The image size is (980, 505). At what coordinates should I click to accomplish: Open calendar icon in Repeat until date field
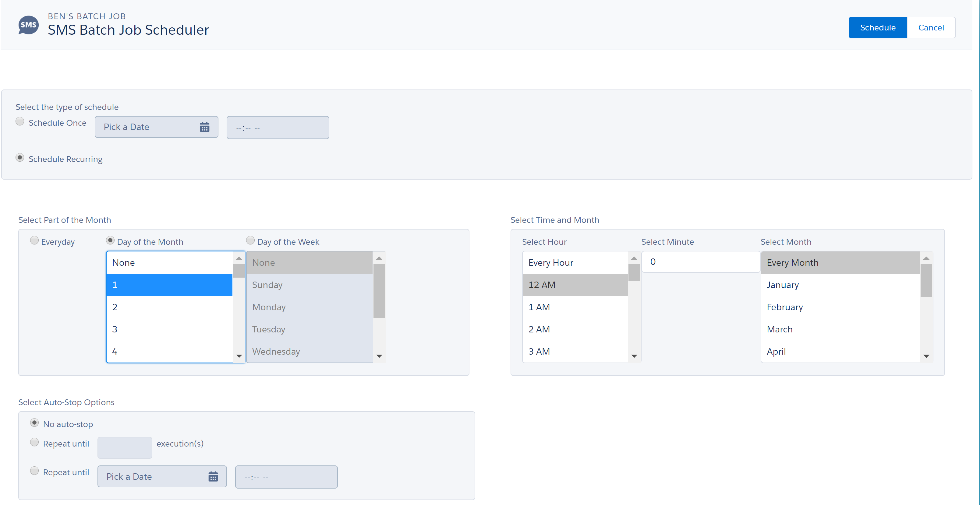pos(213,476)
